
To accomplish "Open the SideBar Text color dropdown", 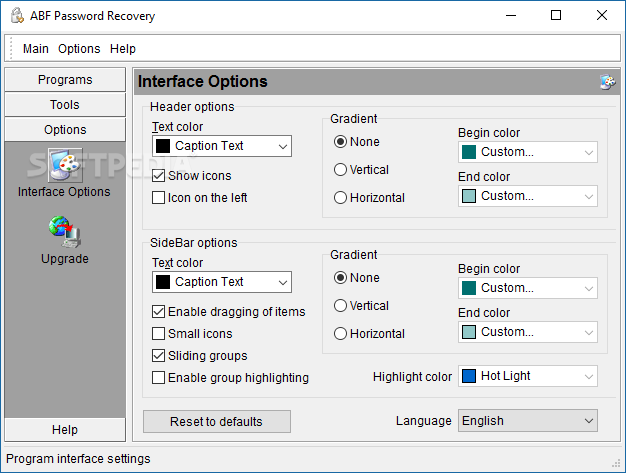I will pos(222,282).
